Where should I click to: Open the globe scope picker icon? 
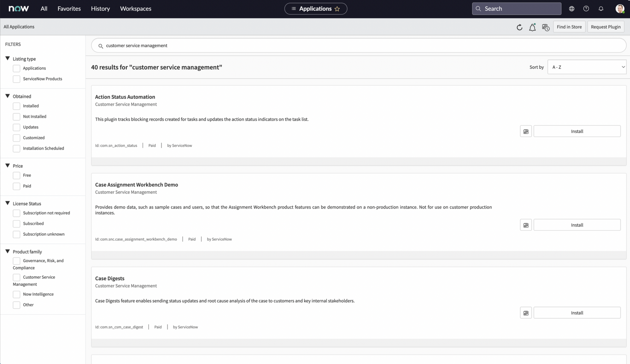pos(572,9)
